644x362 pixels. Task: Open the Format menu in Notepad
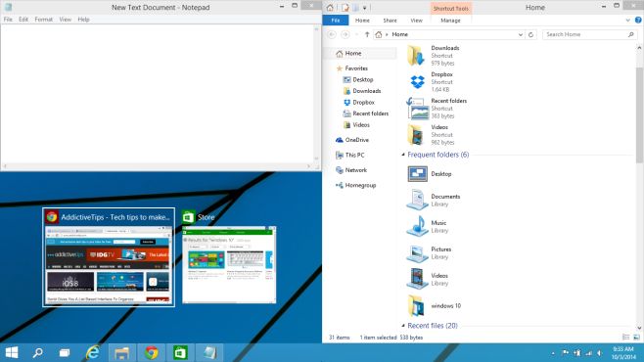tap(43, 20)
